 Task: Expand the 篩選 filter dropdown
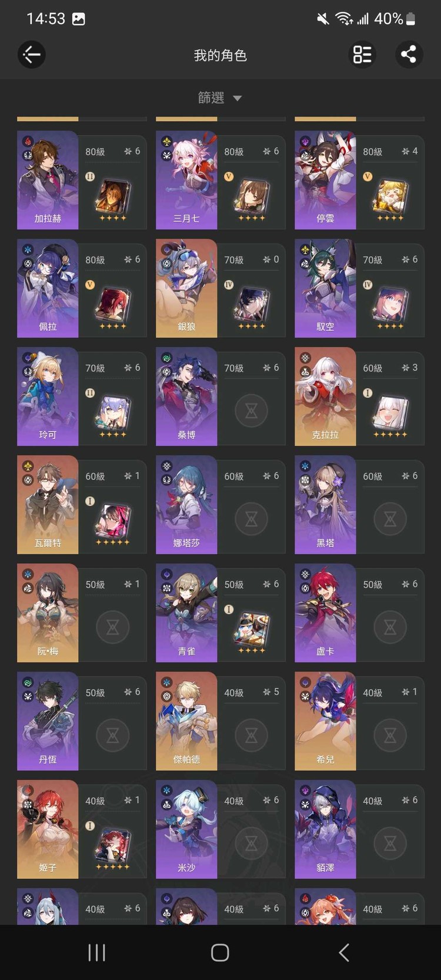220,98
